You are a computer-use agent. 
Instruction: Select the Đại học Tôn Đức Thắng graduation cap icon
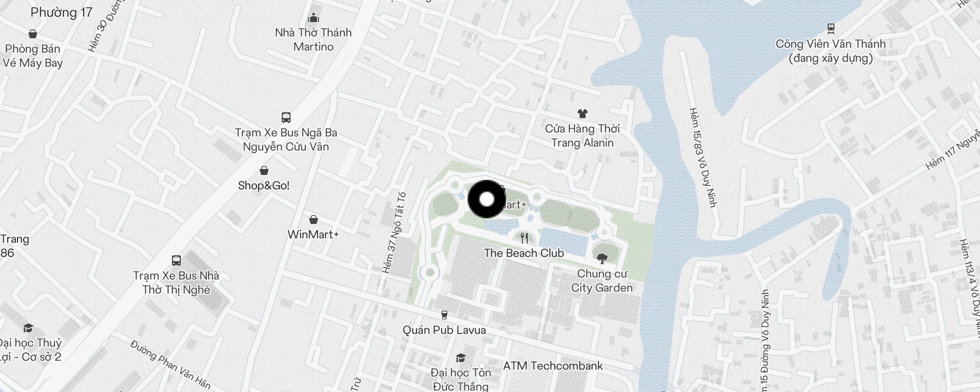(x=461, y=358)
